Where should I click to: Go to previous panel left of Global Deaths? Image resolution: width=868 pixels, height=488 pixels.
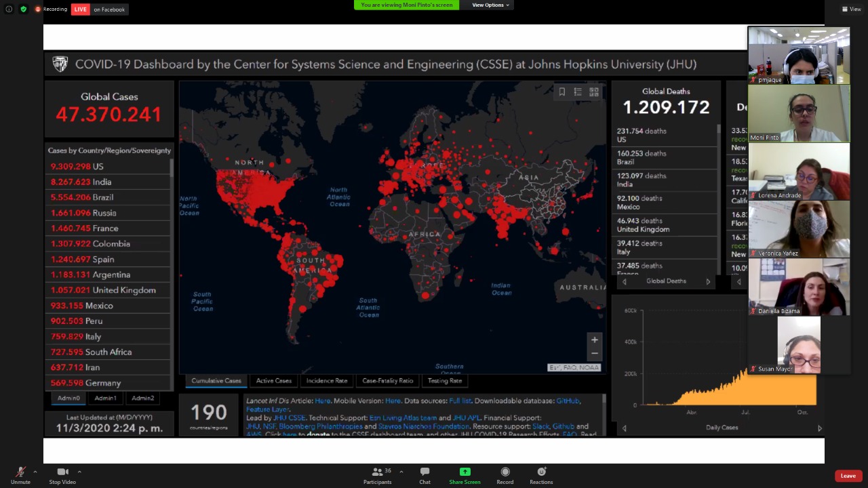pyautogui.click(x=625, y=281)
